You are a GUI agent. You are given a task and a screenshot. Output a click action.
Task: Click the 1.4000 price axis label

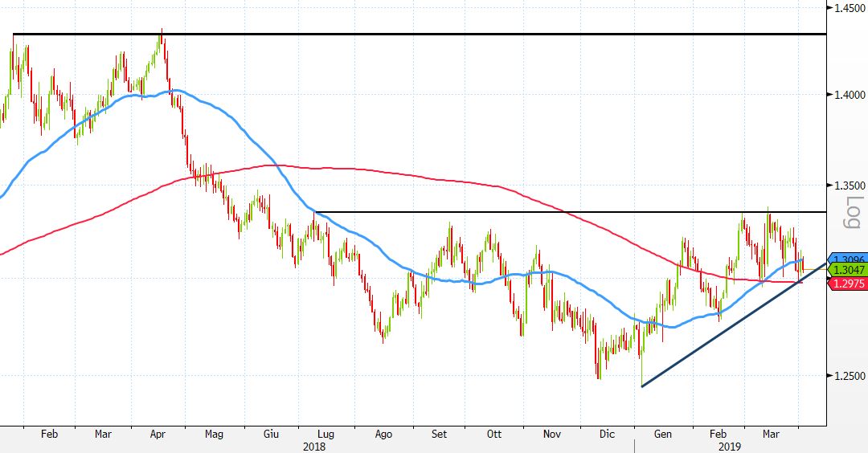[850, 95]
